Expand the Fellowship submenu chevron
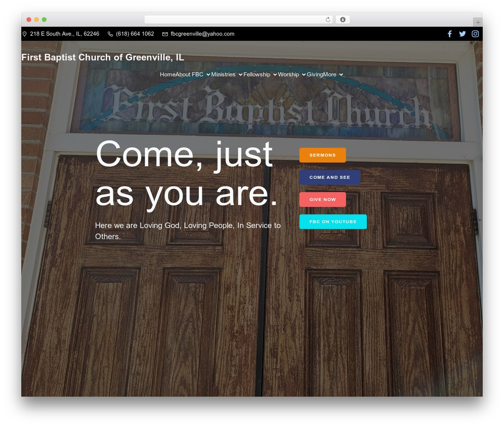This screenshot has width=504, height=427. click(x=275, y=74)
